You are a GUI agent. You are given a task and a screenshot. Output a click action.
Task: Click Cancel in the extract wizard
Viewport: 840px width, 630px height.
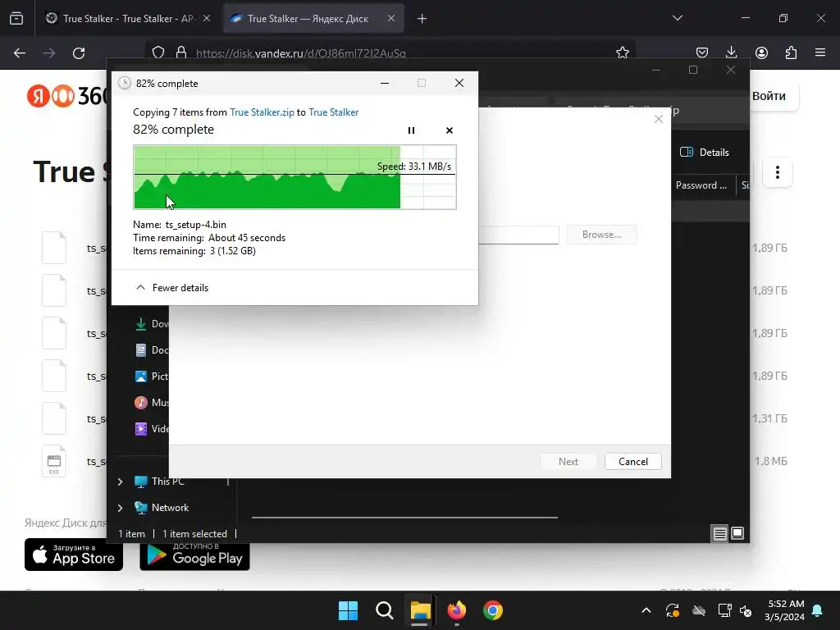(x=632, y=461)
